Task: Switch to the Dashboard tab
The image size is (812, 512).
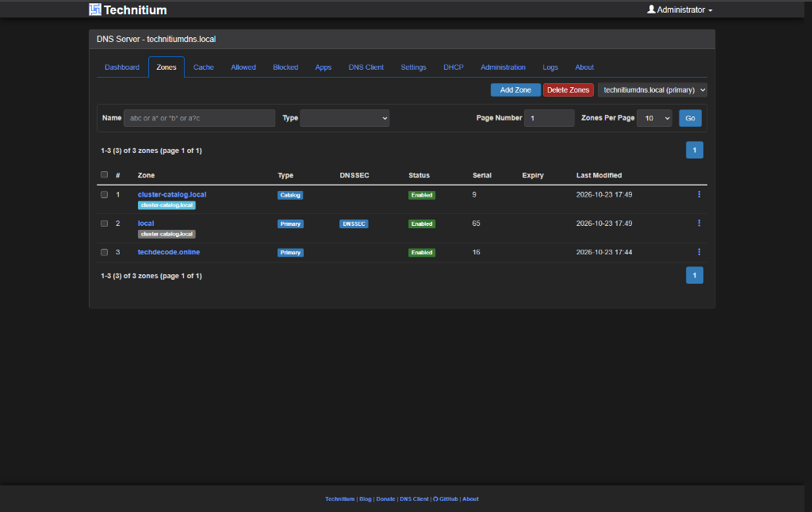Action: tap(121, 67)
